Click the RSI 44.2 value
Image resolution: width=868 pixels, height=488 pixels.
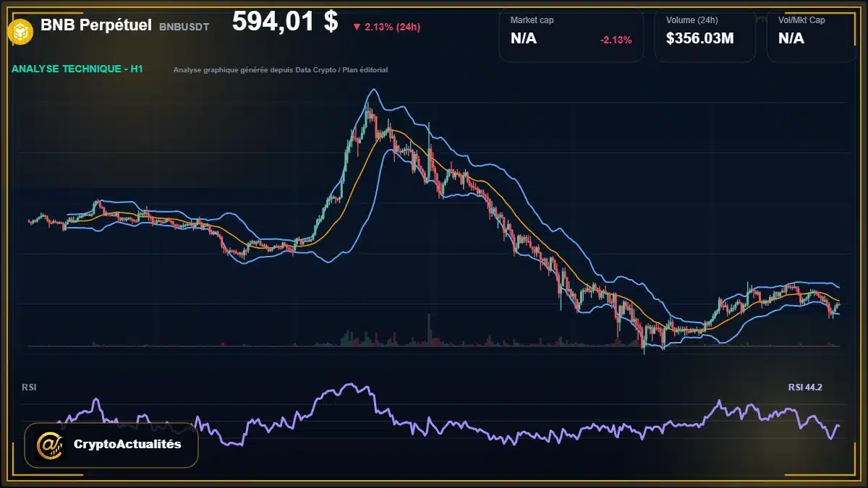pyautogui.click(x=805, y=388)
